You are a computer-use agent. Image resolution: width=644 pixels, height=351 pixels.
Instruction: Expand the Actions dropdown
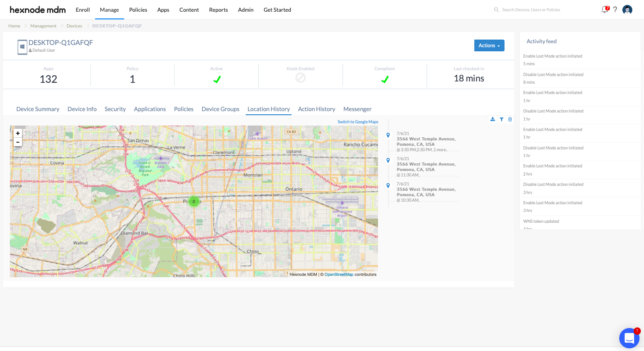coord(489,45)
